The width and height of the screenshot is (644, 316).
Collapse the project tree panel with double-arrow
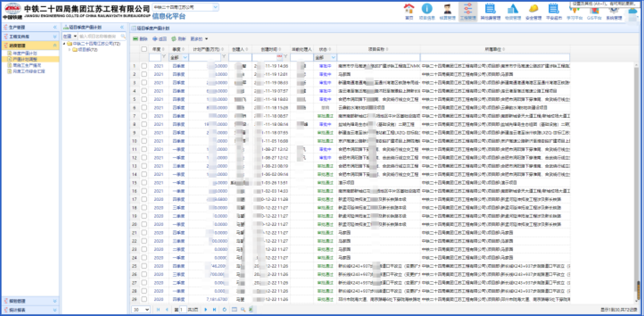pos(122,27)
